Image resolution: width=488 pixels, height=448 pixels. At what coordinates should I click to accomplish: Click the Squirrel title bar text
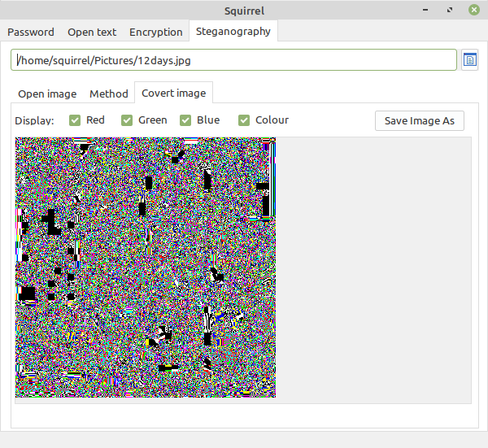tap(244, 11)
